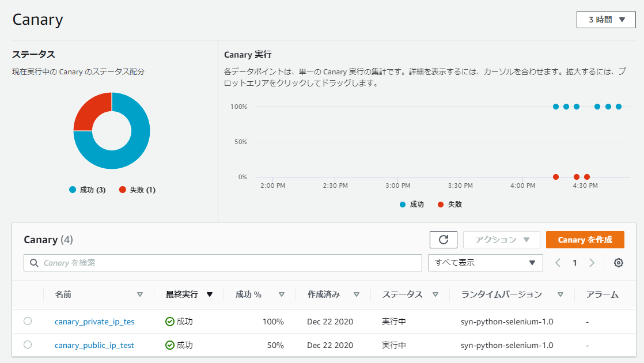Click 失敗 (1) legend under donut
The image size is (644, 363).
pos(137,190)
